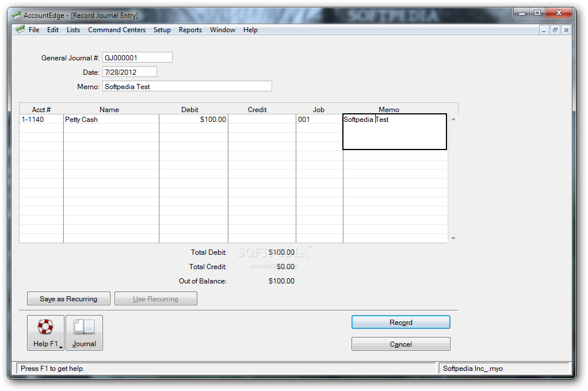Select the account number cell 1-1140
The height and width of the screenshot is (391, 588).
pyautogui.click(x=41, y=119)
